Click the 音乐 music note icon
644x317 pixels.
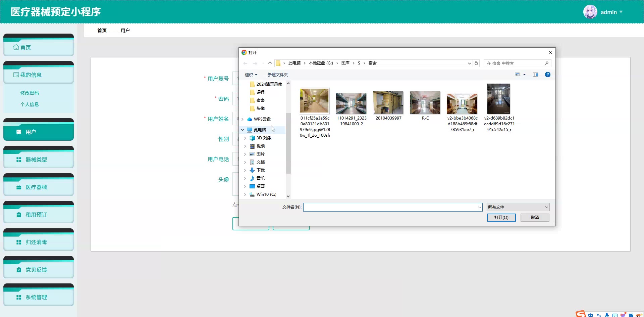point(252,178)
